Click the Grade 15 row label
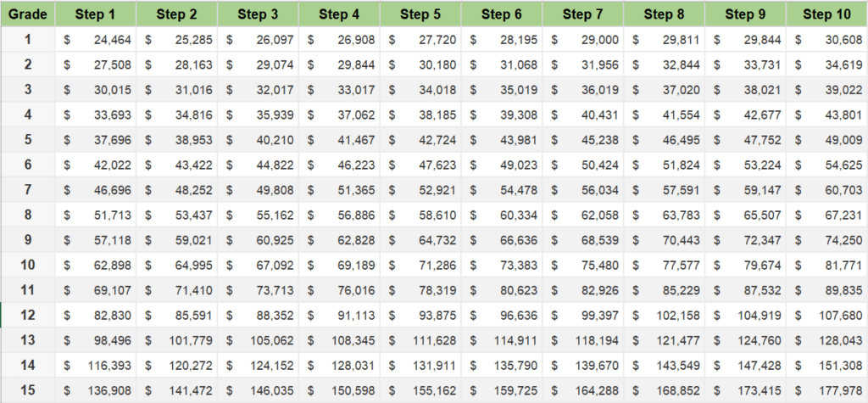868x403 pixels. [x=28, y=390]
